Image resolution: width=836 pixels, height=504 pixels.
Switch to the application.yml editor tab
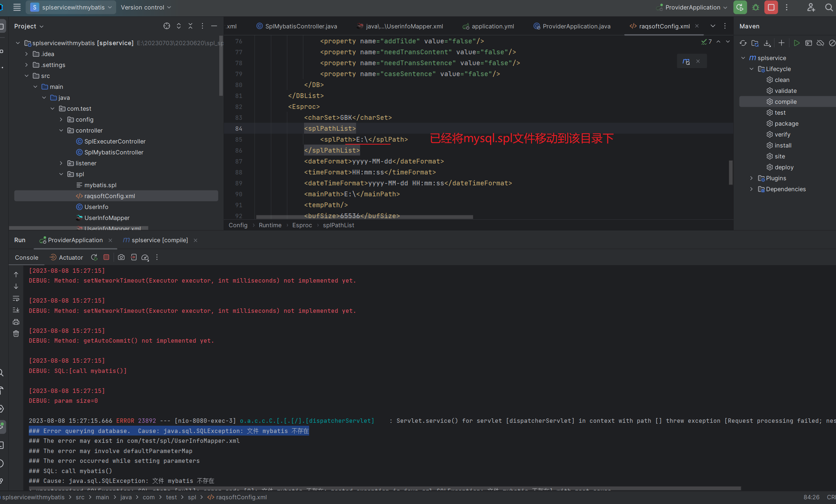[x=492, y=26]
